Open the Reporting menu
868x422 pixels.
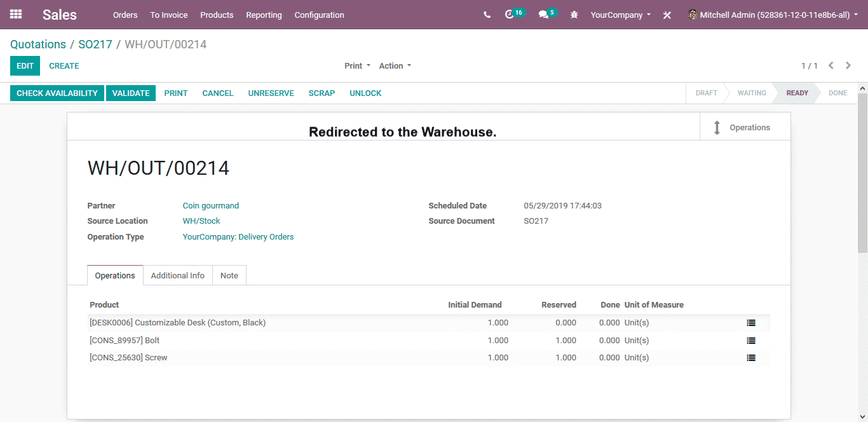coord(264,15)
